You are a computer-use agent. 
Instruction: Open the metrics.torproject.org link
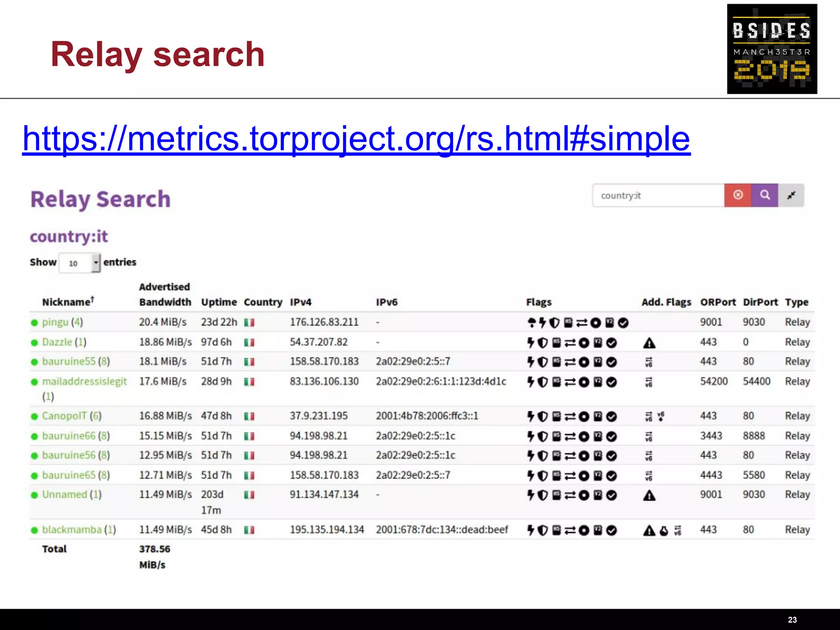pos(356,139)
